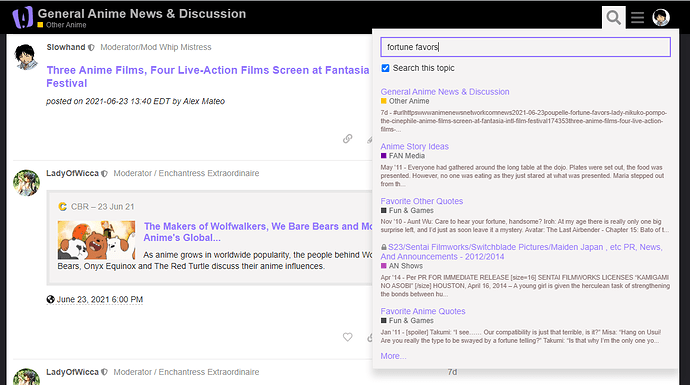Click the June 23, 2021 6:00 PM timestamp

(100, 300)
